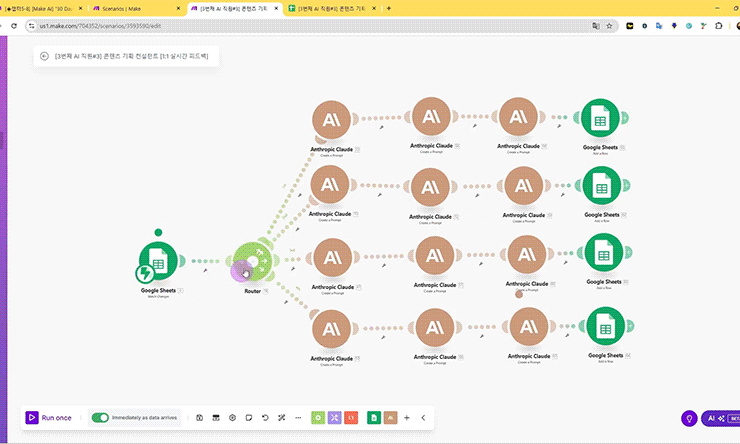740x444 pixels.
Task: Add a favorite with the plus icon
Action: [407, 418]
